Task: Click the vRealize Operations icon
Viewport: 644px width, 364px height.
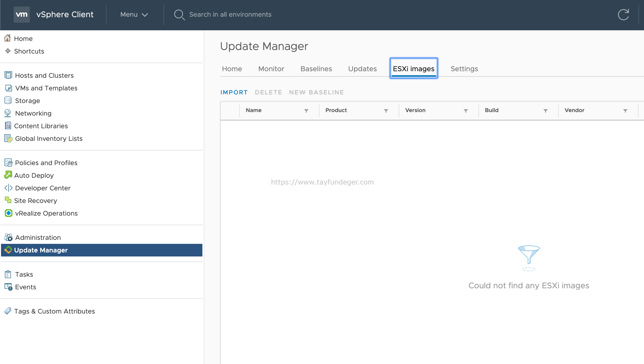Action: (x=8, y=213)
